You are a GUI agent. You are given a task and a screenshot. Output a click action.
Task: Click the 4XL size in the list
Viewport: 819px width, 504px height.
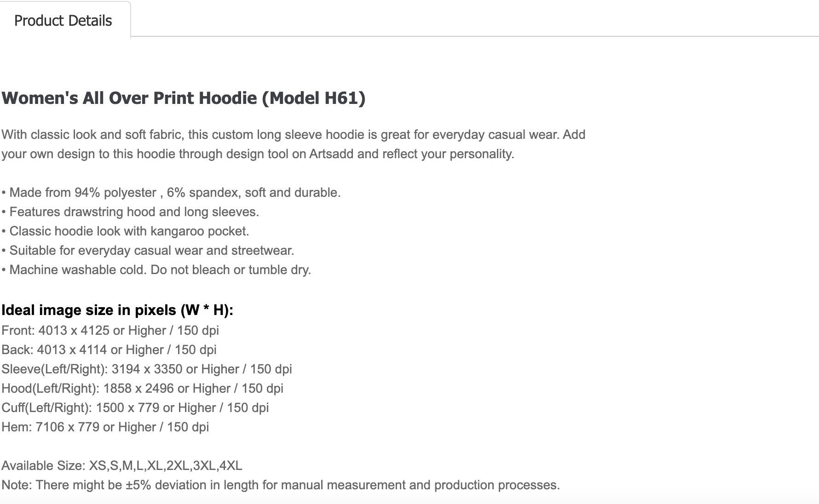[231, 466]
